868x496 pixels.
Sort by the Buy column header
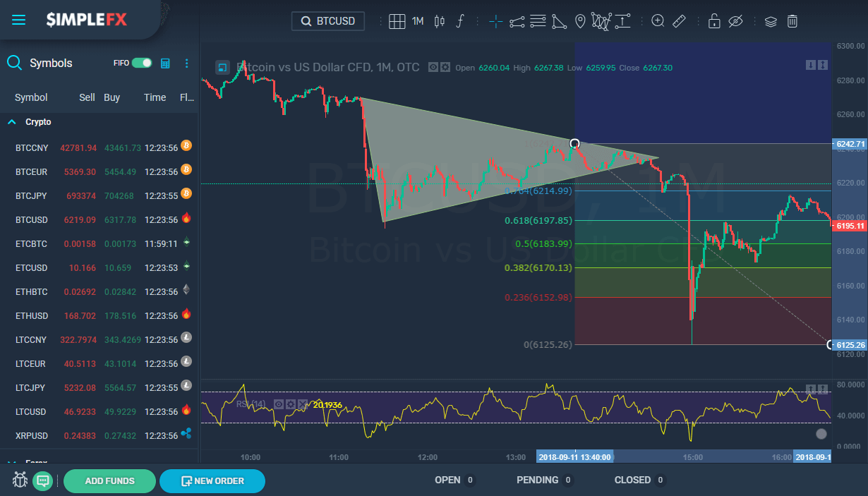[111, 97]
